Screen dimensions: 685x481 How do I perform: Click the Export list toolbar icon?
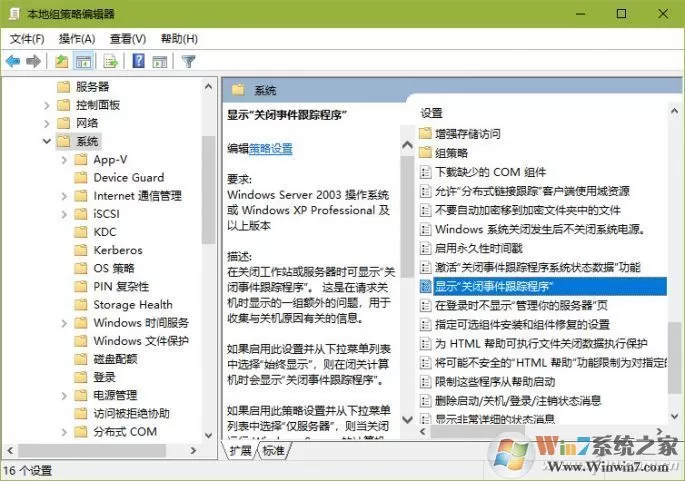click(111, 62)
